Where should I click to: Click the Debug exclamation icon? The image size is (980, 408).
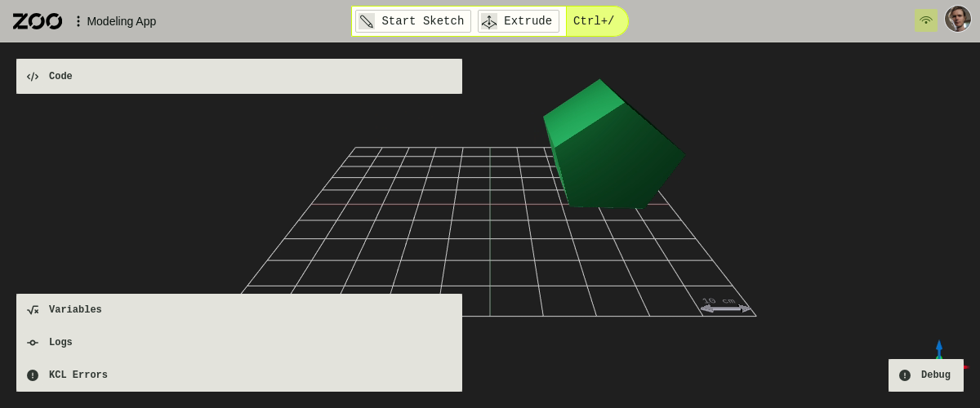point(905,375)
